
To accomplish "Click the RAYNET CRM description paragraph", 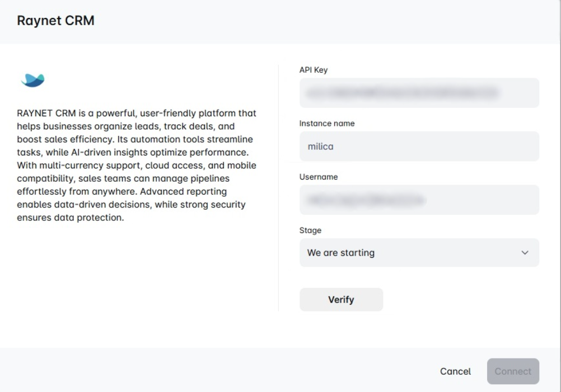I will pyautogui.click(x=137, y=166).
